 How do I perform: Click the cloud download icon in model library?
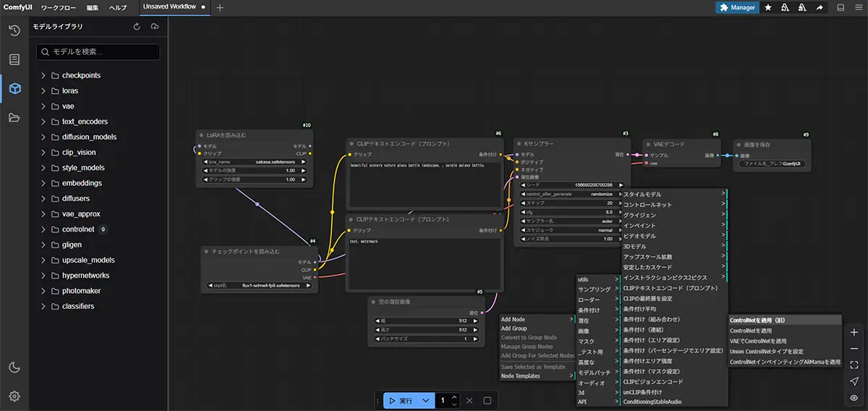point(155,27)
